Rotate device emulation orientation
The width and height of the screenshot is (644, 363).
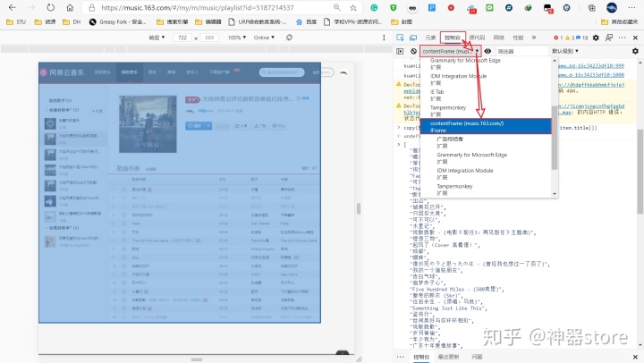coord(289,38)
